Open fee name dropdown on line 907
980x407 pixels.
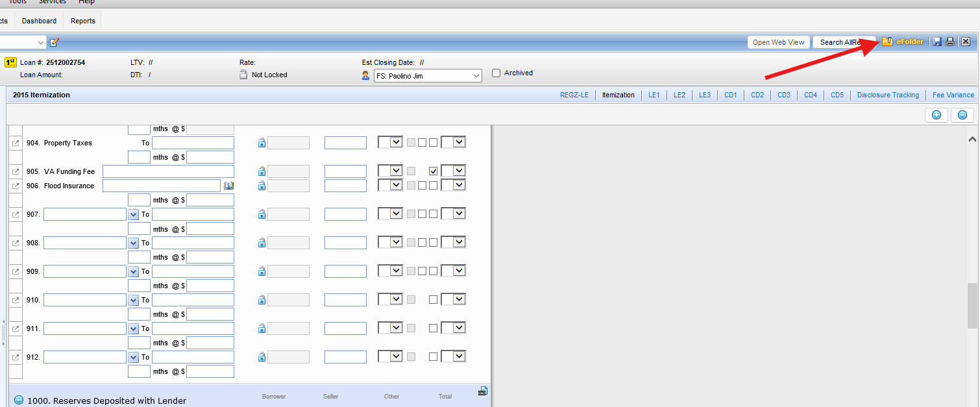pos(134,214)
